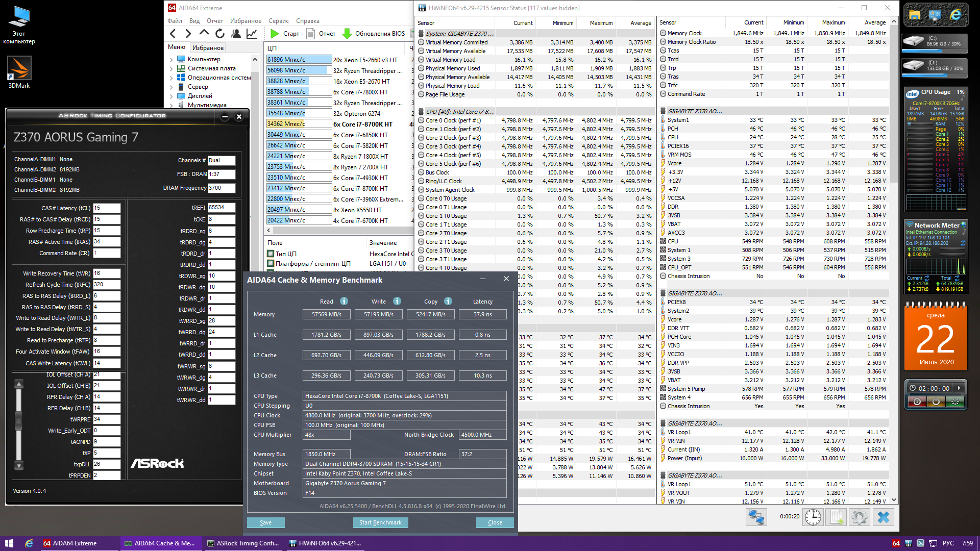This screenshot has height=551, width=980.
Task: Click the green Start arrow in AIDA64 toolbar
Action: (x=275, y=34)
